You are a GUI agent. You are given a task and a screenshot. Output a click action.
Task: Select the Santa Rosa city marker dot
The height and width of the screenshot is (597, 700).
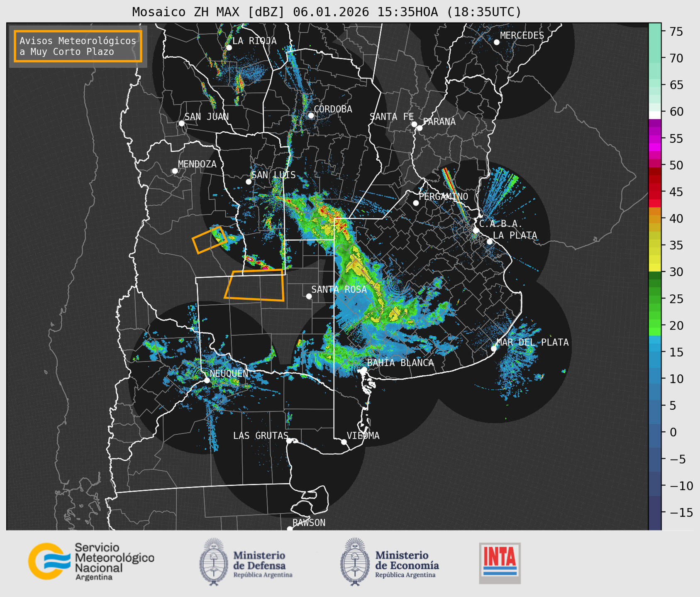point(309,296)
